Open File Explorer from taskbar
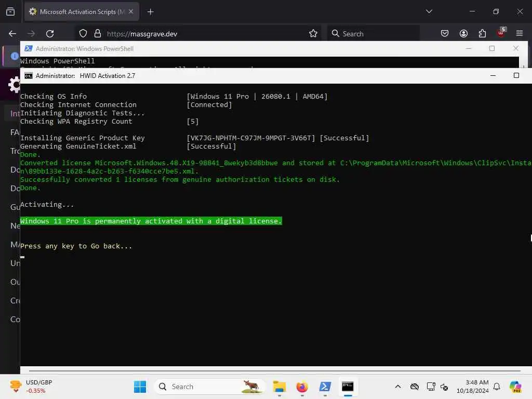532x399 pixels. pos(279,387)
